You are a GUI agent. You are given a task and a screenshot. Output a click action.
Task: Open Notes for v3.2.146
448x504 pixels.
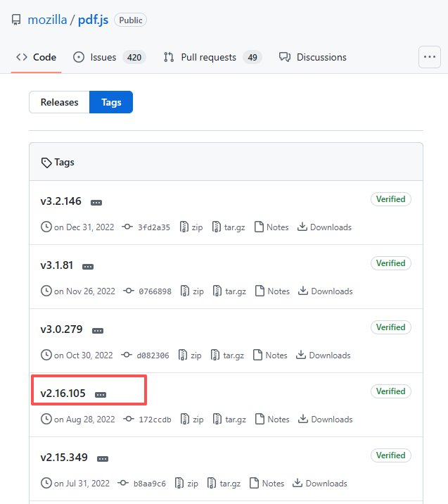(271, 227)
